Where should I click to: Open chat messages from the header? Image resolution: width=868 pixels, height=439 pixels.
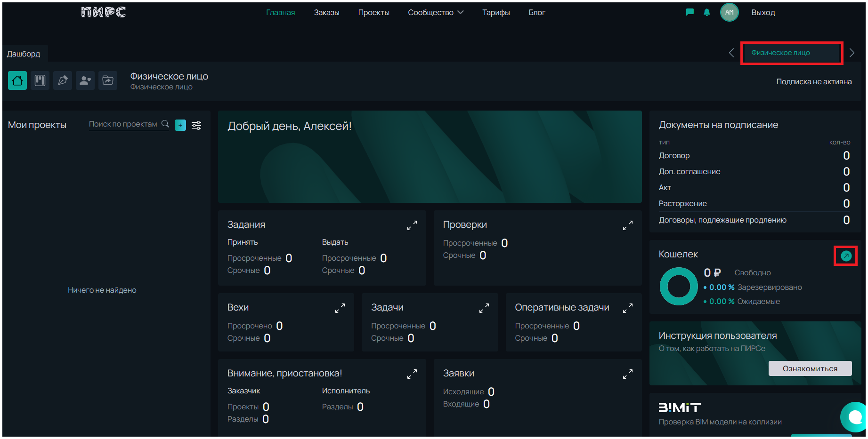pyautogui.click(x=690, y=12)
